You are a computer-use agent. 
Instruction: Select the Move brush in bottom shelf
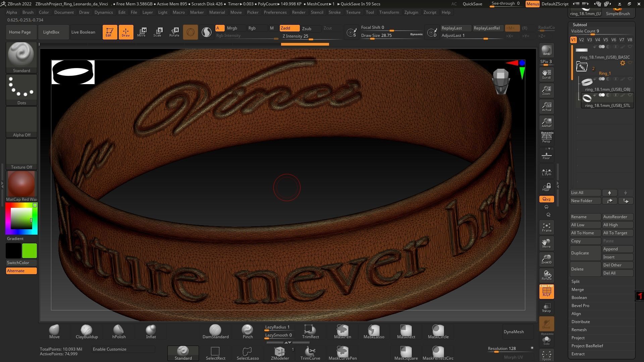point(54,331)
